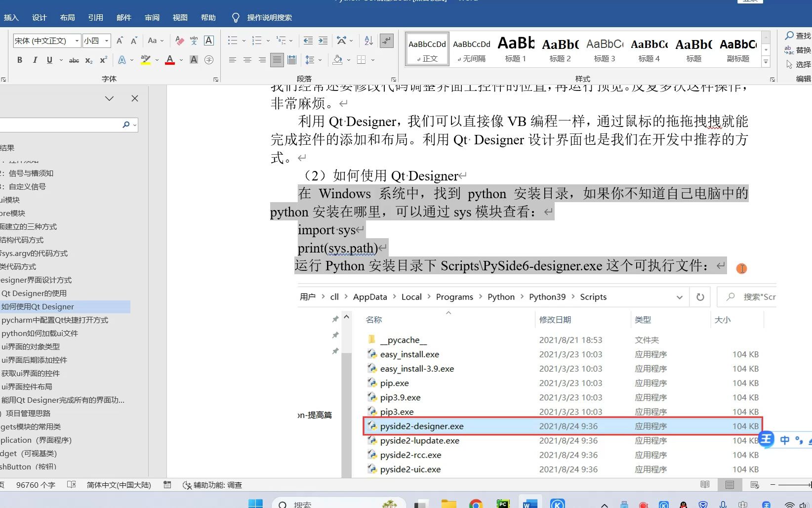Viewport: 812px width, 508px height.
Task: Click search magnifier in navigation pane
Action: click(x=126, y=125)
